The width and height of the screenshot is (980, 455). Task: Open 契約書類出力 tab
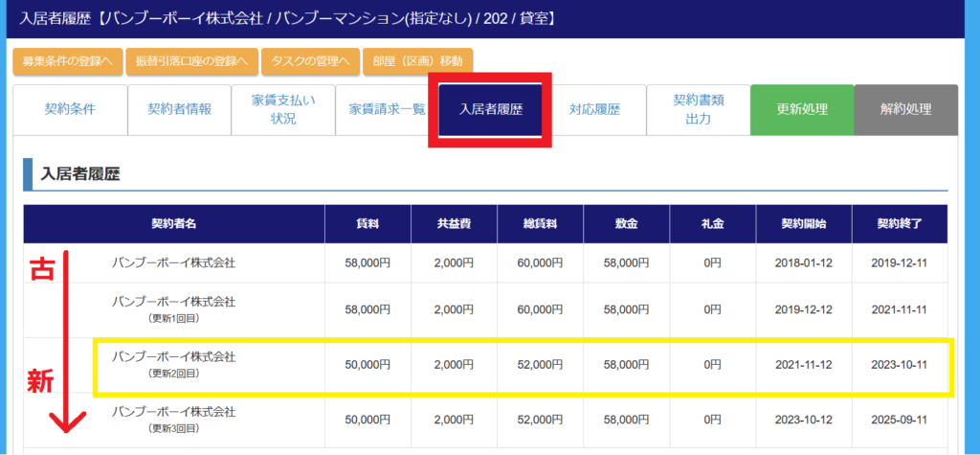[698, 109]
